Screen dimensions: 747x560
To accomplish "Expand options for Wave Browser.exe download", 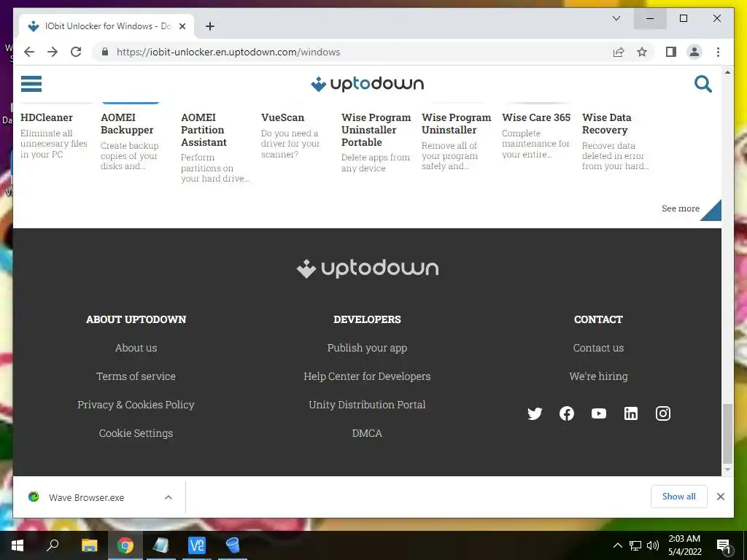I will [x=169, y=497].
